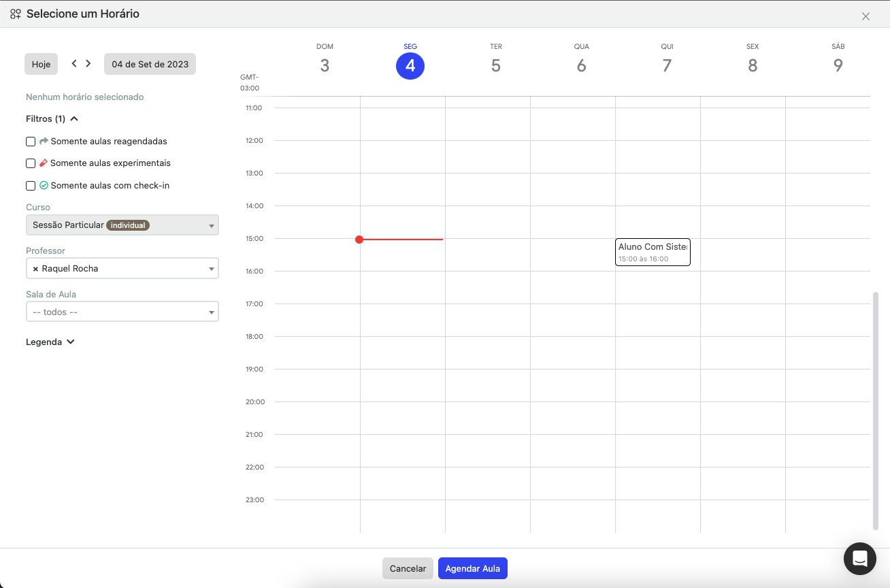Click the green check-in circle icon
This screenshot has height=588, width=890.
(x=44, y=185)
